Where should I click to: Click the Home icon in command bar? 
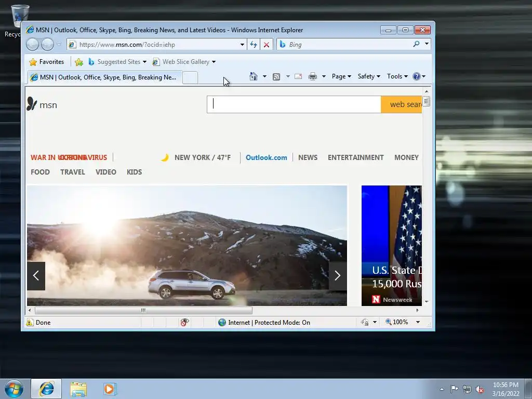click(x=254, y=76)
